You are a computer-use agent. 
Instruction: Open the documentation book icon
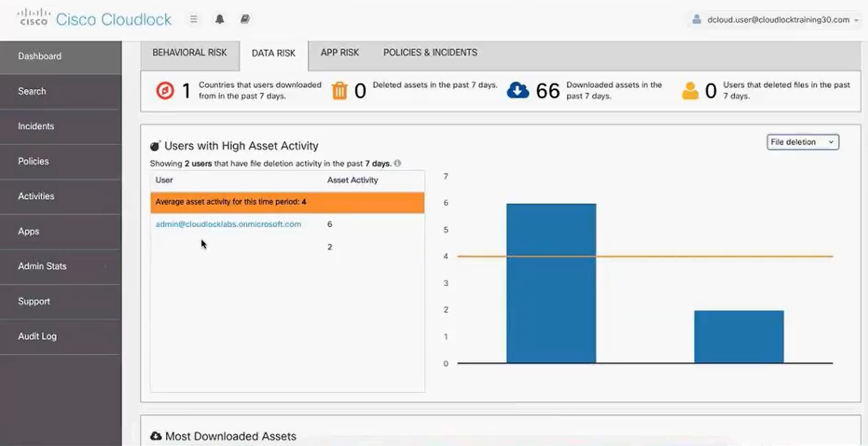(245, 19)
